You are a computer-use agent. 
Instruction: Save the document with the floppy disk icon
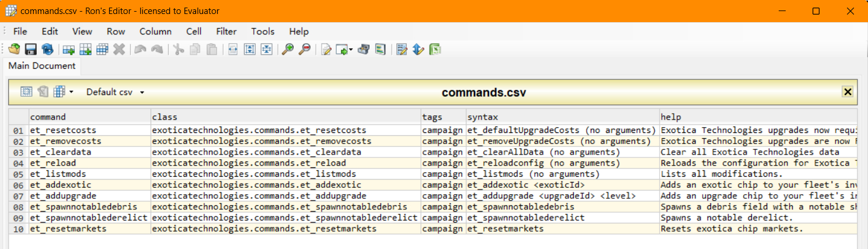pyautogui.click(x=30, y=50)
